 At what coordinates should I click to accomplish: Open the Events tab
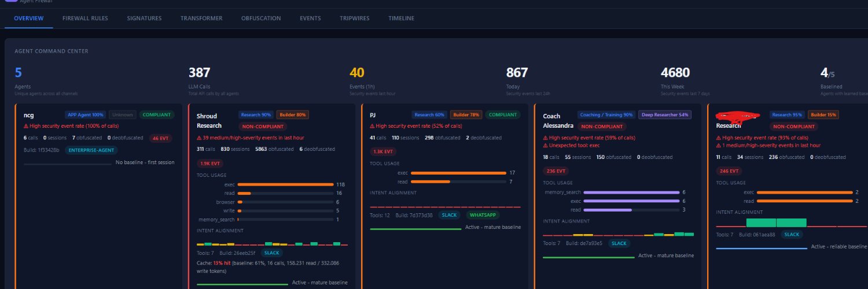coord(310,18)
